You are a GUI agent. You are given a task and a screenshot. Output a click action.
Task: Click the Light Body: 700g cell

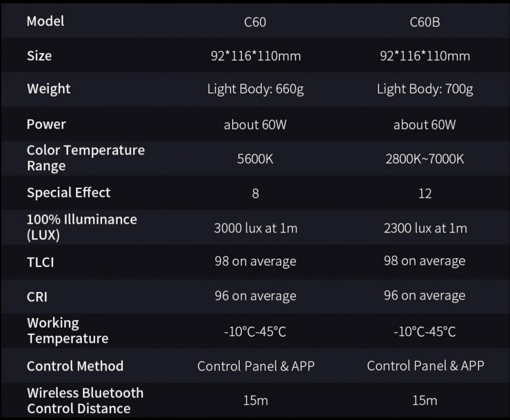point(425,89)
